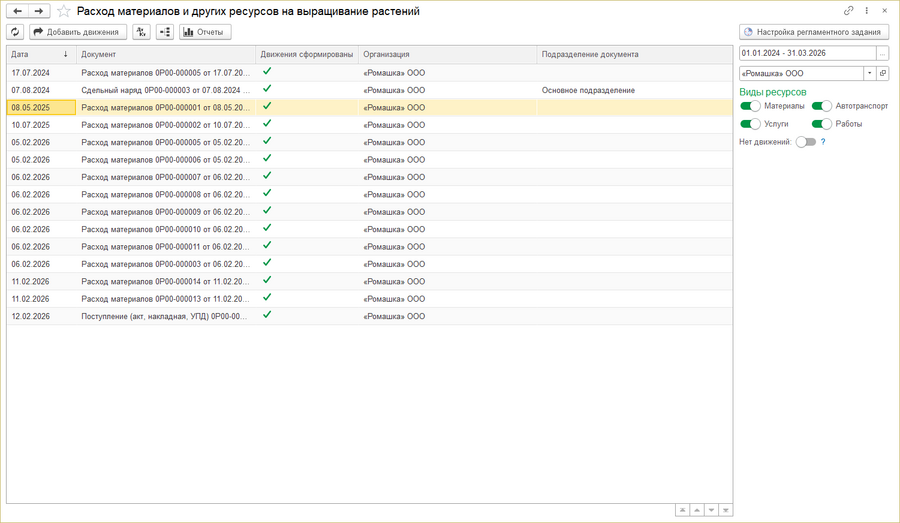Toggle the Работы resource switch
The image size is (900, 523).
pyautogui.click(x=821, y=124)
